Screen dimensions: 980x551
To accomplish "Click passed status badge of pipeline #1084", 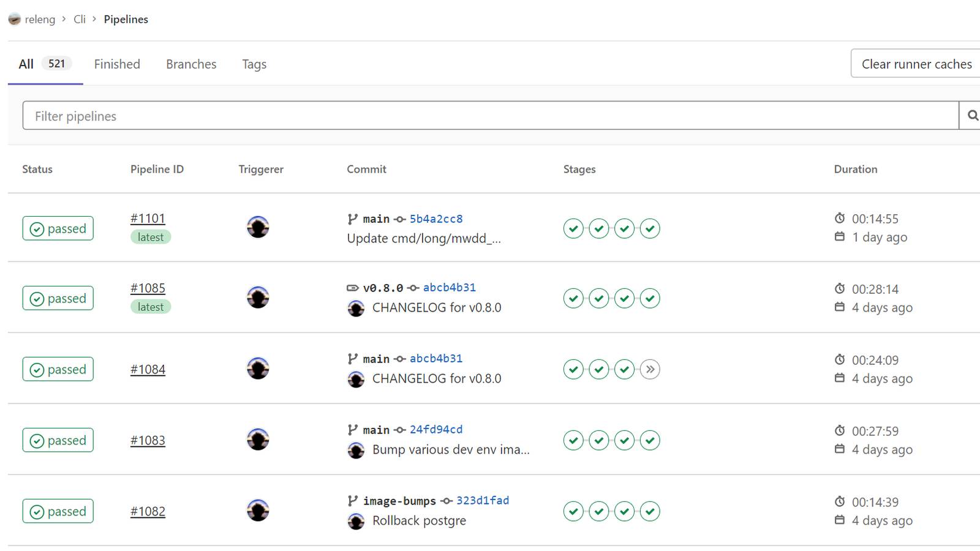I will (x=58, y=369).
